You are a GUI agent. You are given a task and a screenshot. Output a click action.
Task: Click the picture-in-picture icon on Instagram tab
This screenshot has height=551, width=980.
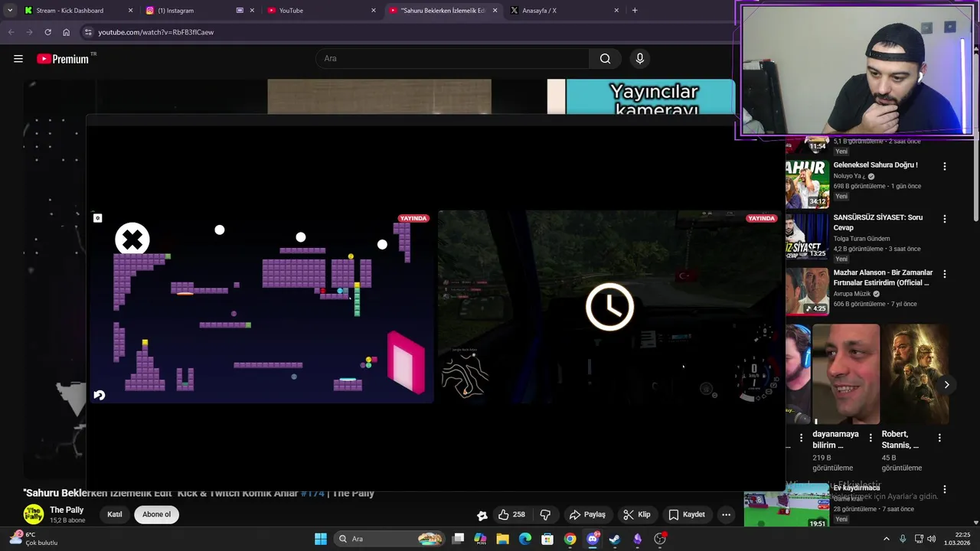[x=240, y=11]
